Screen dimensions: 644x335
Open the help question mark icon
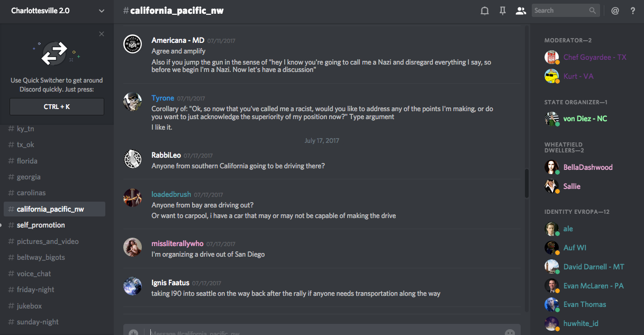(633, 11)
